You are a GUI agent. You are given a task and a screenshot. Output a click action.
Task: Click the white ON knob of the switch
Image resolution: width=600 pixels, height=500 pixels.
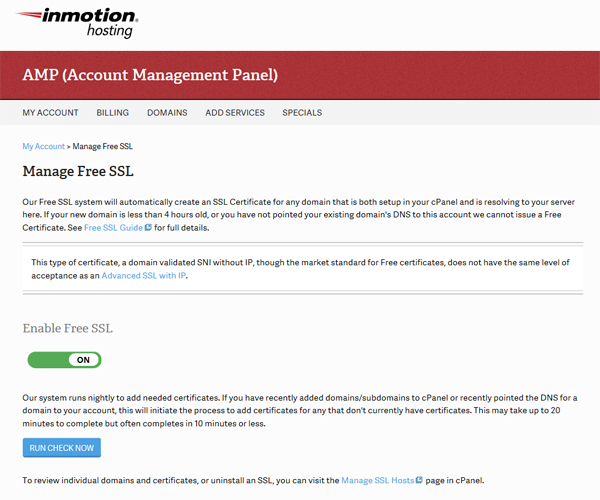[x=84, y=360]
